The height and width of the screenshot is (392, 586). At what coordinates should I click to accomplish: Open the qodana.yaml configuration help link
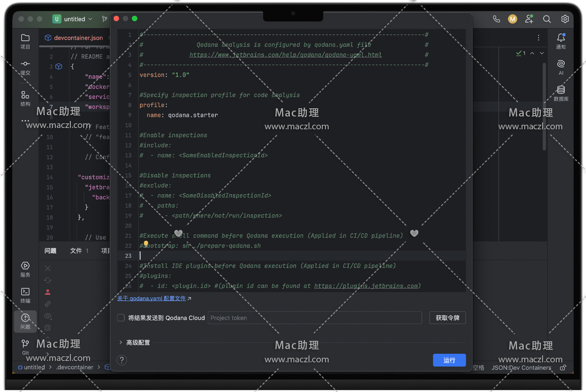click(x=152, y=298)
